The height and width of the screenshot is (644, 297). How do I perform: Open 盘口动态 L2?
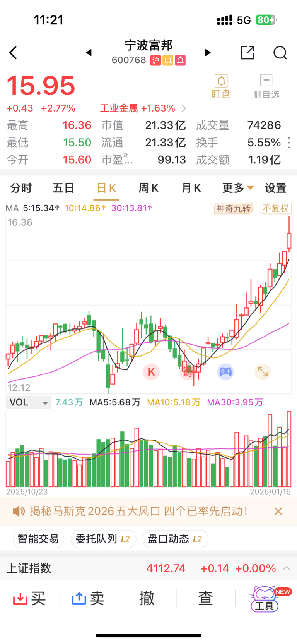coord(176,539)
